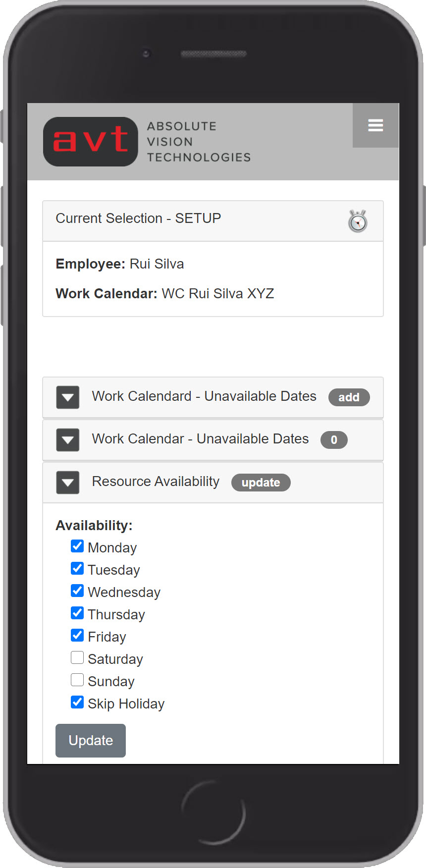The width and height of the screenshot is (426, 868).
Task: Click the Current Selection - SETUP header
Action: click(139, 218)
